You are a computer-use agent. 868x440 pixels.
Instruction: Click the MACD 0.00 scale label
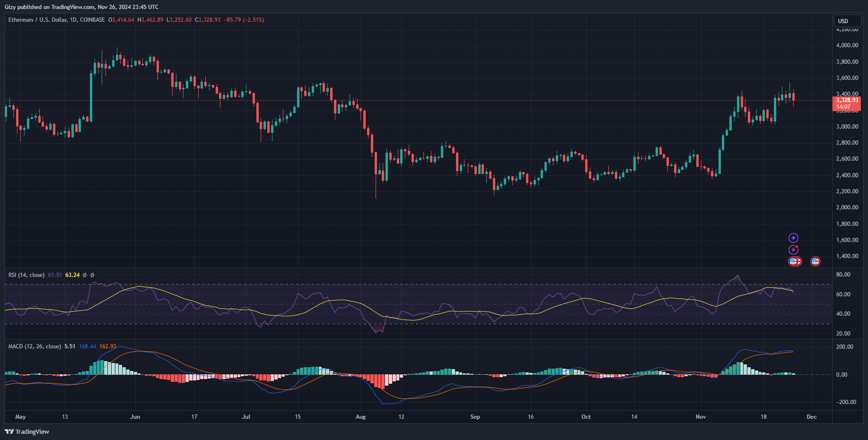842,375
